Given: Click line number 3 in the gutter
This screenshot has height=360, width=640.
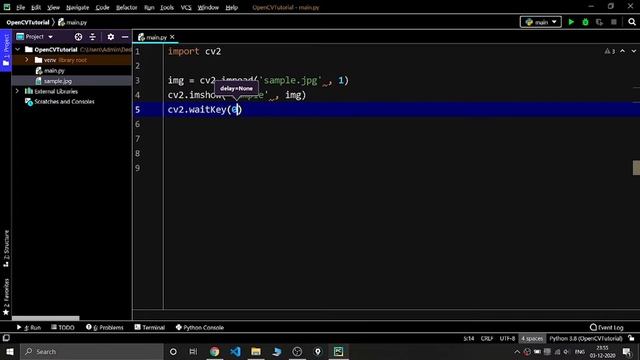Looking at the screenshot, I should tap(138, 80).
